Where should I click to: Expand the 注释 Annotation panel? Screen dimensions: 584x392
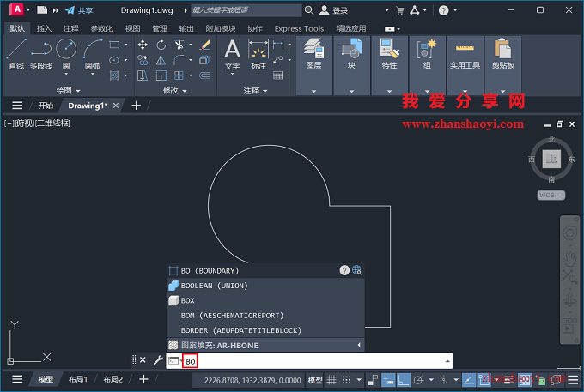[255, 91]
